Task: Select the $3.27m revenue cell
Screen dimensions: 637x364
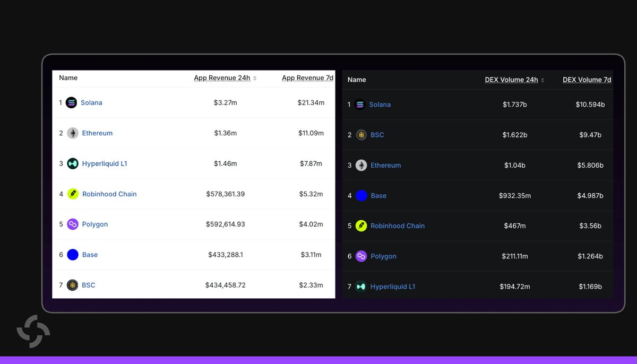Action: (226, 102)
